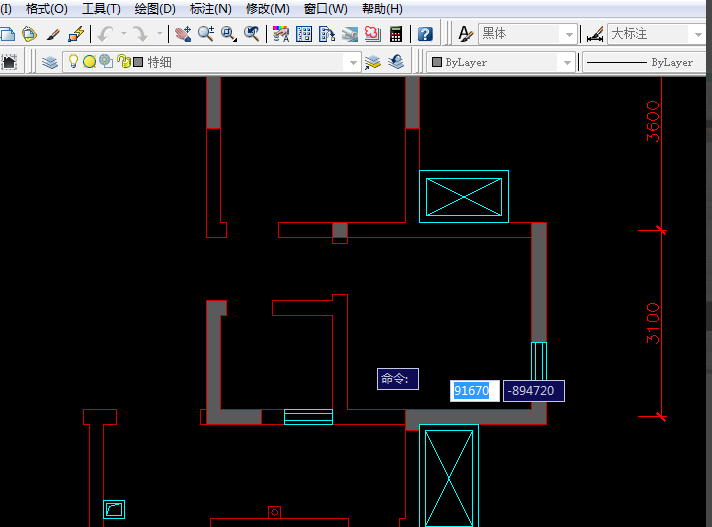The image size is (712, 527).
Task: Toggle the lock icon for 特细 layer
Action: 123,61
